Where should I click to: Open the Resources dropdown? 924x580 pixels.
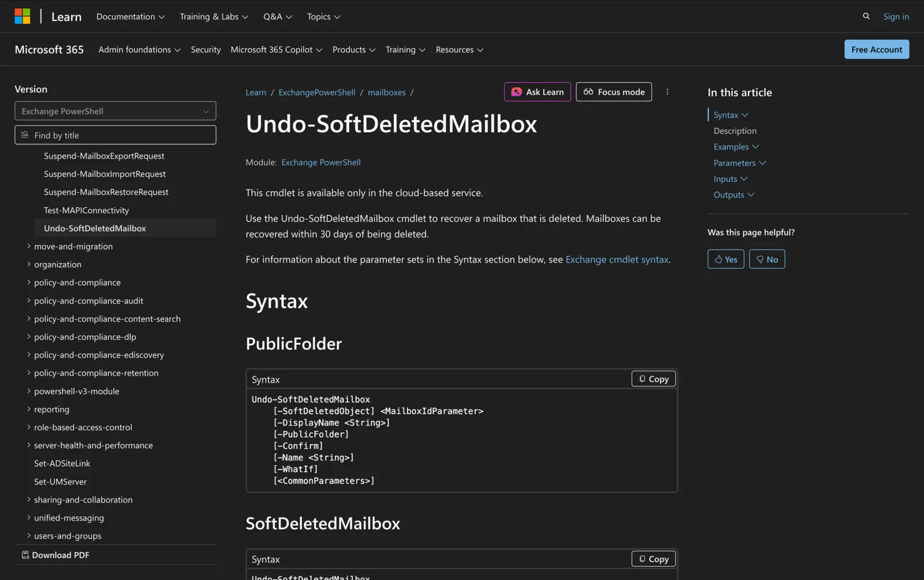coord(459,50)
